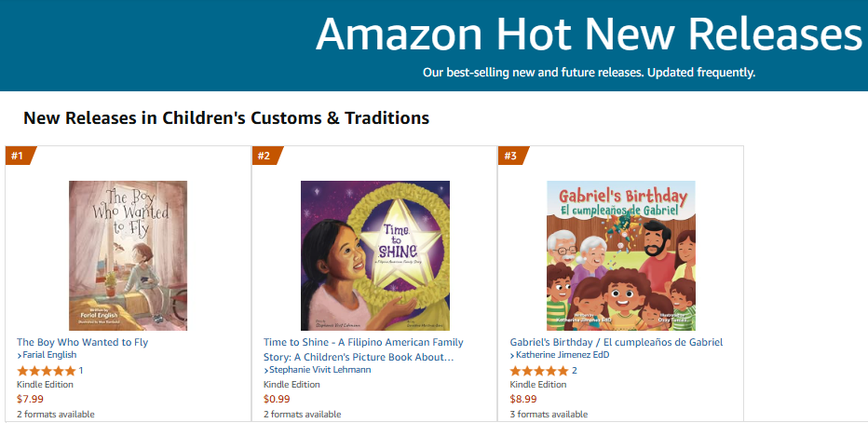
Task: Open The Boy Who Wanted to Fly cover
Action: tap(128, 255)
